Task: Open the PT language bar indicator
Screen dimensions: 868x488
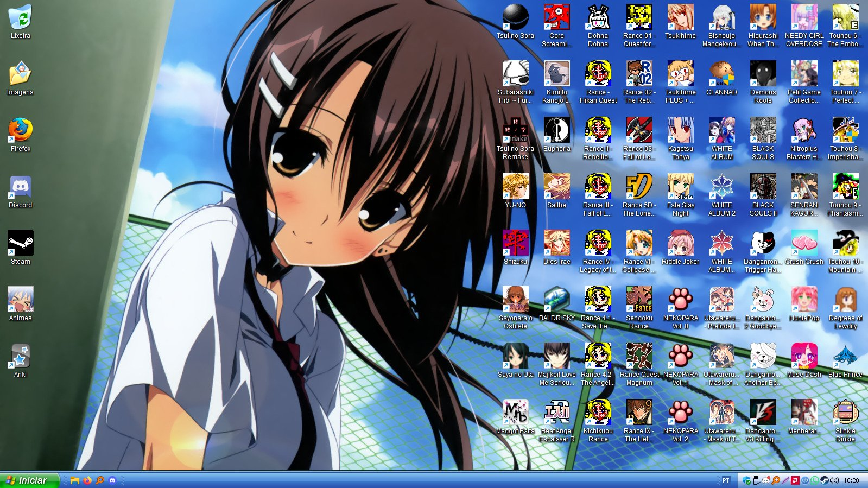Action: 726,480
